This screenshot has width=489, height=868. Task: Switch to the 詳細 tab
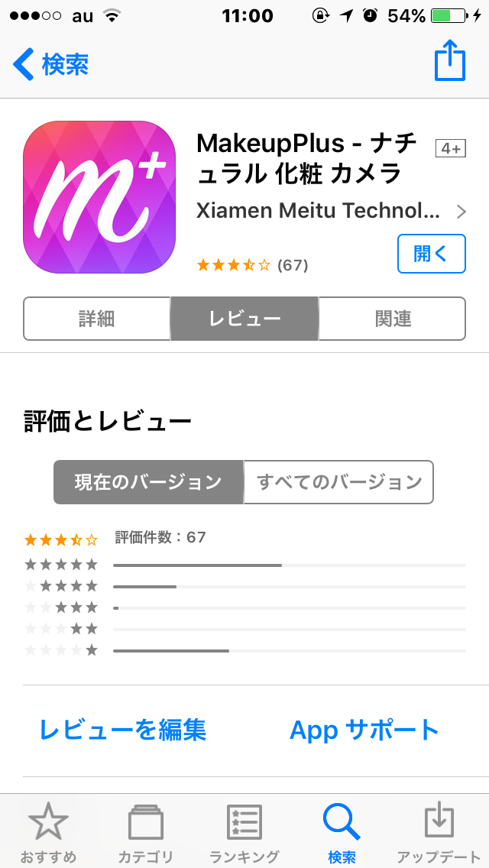point(96,319)
